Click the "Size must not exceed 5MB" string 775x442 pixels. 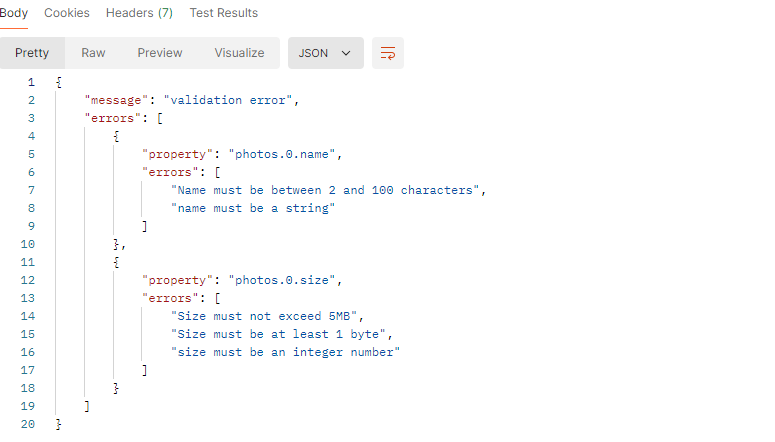point(264,316)
